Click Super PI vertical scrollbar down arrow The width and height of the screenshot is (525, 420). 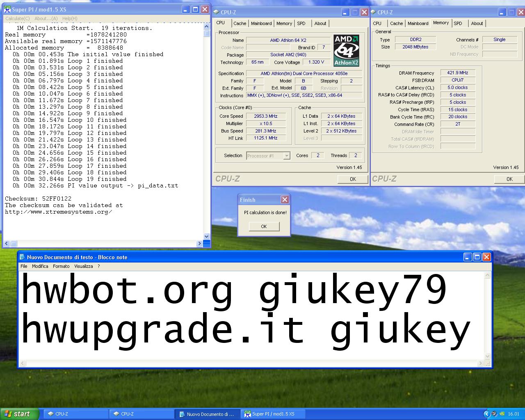[207, 237]
